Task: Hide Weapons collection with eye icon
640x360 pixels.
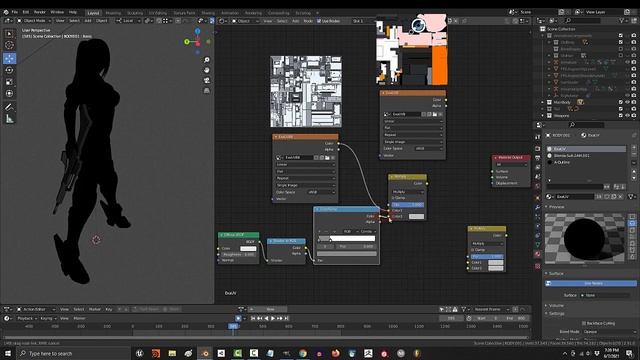Action: (x=628, y=116)
